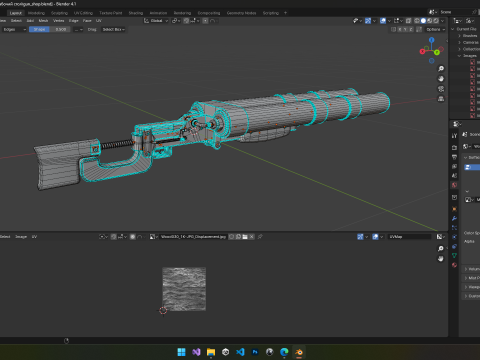480x360 pixels.
Task: Toggle snapping magnet in viewport header
Action: click(x=186, y=21)
